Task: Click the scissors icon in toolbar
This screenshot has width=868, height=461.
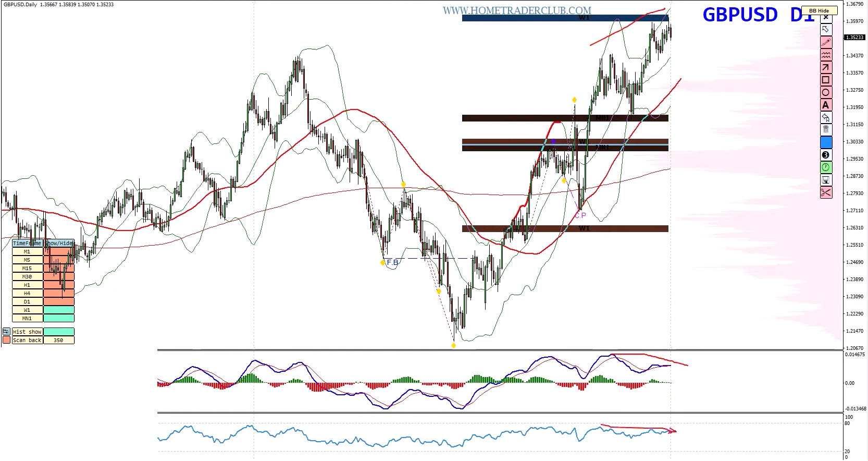Action: 826,192
